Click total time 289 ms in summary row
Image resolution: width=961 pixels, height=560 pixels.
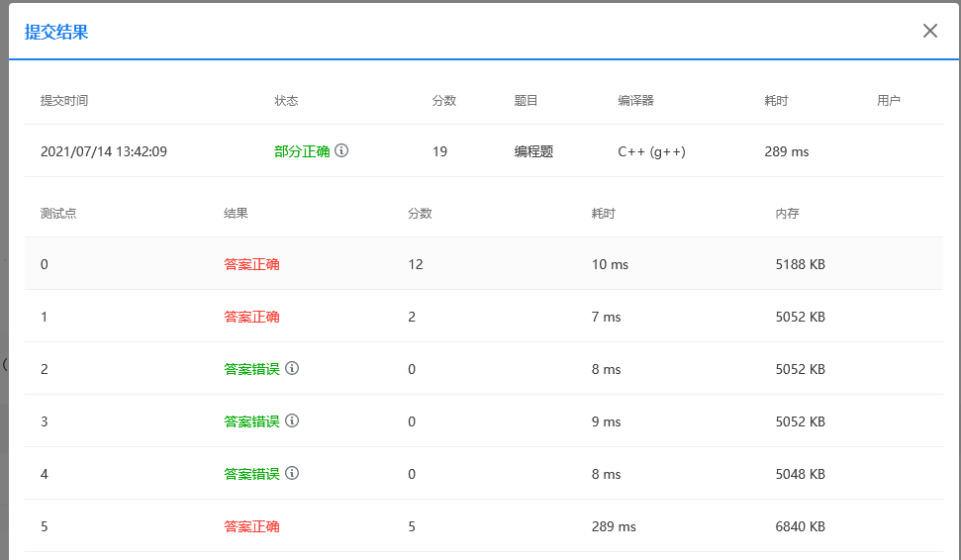coord(787,151)
